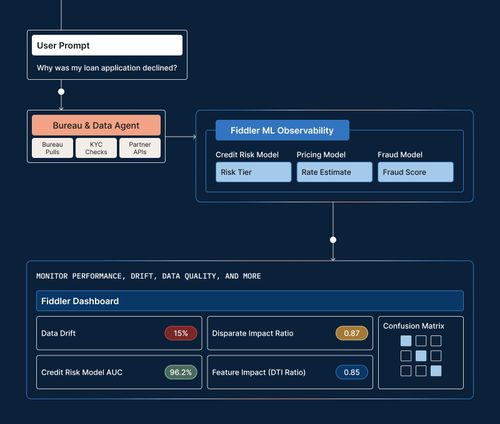
Task: Click the red 15% drift badge
Action: [181, 333]
